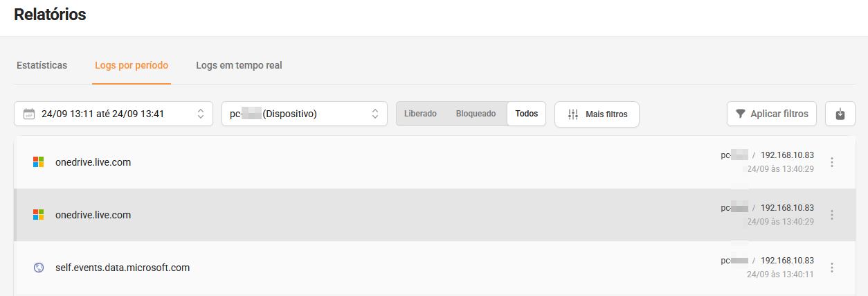Image resolution: width=868 pixels, height=296 pixels.
Task: Open options menu for self.events.data.microsoft.com entry
Action: coord(832,268)
